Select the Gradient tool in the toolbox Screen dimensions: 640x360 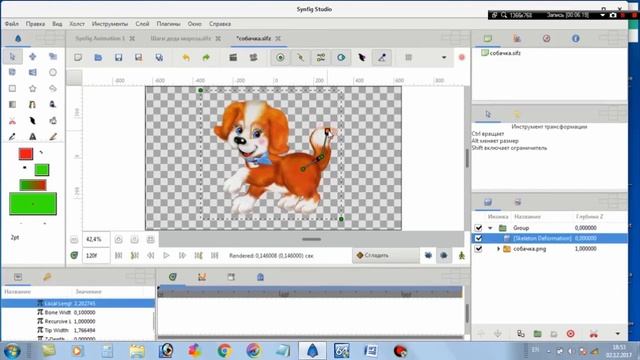coord(12,104)
